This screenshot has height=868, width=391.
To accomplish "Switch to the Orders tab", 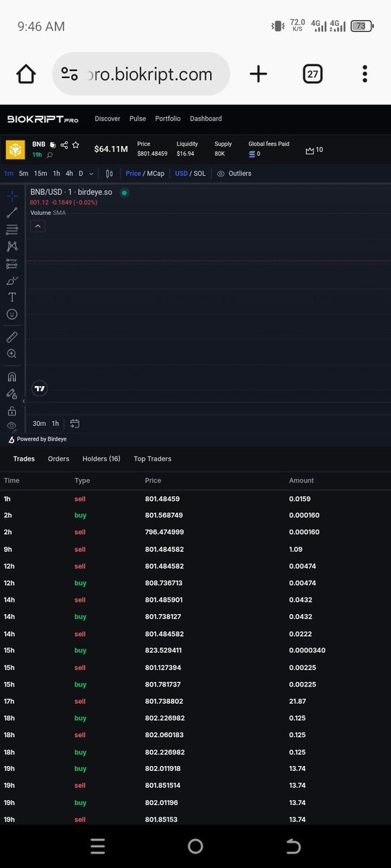I will pos(59,459).
